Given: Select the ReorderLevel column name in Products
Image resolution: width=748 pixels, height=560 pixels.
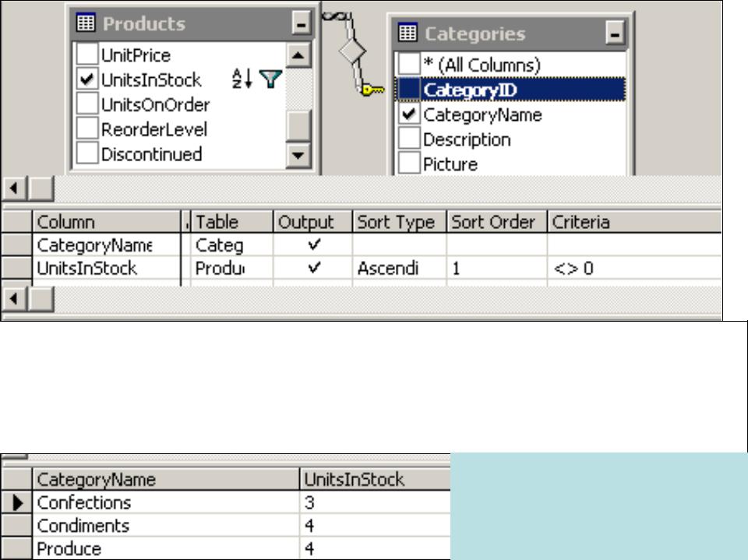Looking at the screenshot, I should pyautogui.click(x=154, y=129).
